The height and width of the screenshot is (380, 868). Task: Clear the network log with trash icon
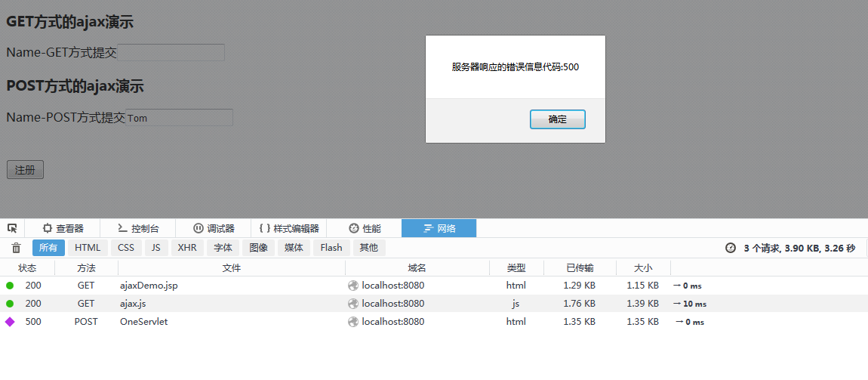(x=17, y=248)
